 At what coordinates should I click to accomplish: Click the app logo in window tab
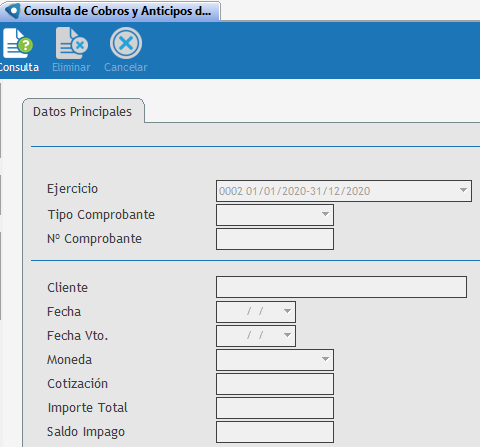[12, 11]
